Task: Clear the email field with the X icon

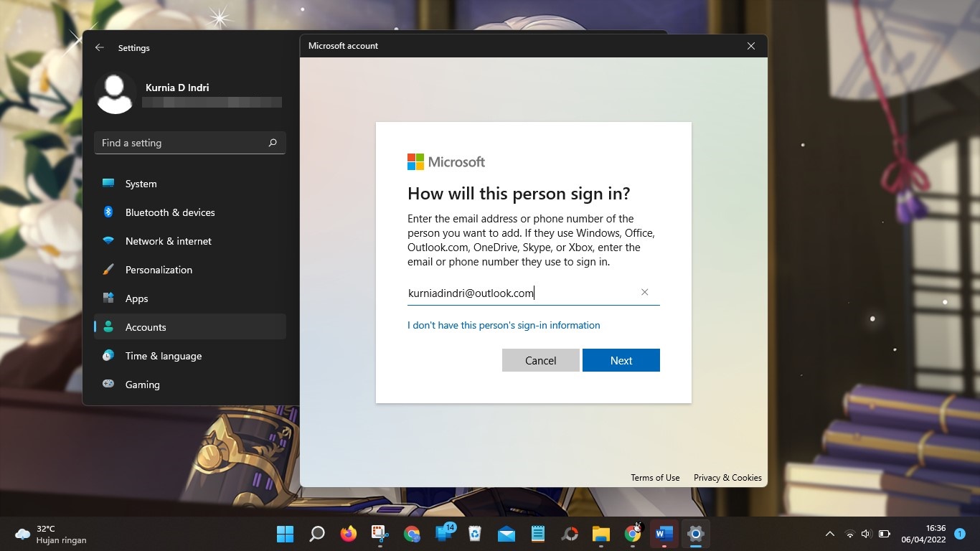Action: click(644, 292)
